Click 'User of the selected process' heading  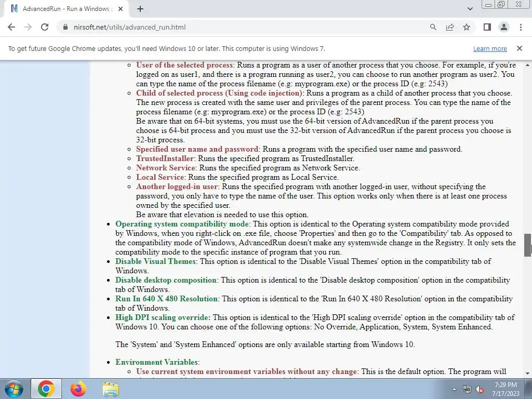pyautogui.click(x=184, y=65)
